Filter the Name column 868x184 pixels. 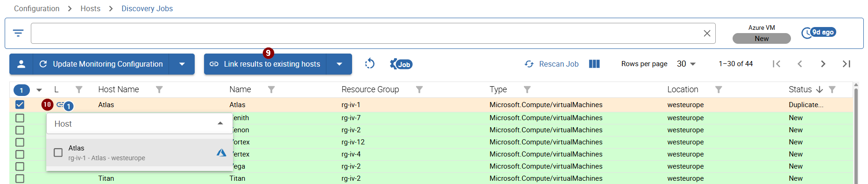pyautogui.click(x=271, y=89)
